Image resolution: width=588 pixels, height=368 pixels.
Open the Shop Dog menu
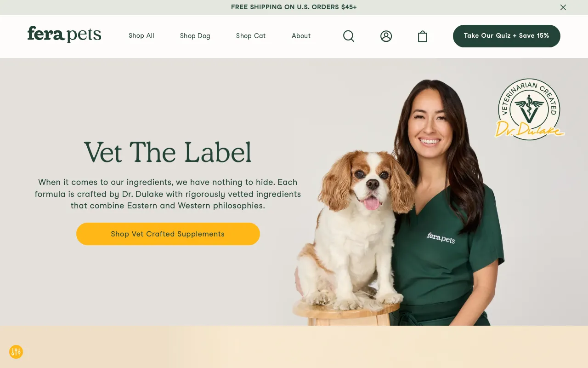pyautogui.click(x=195, y=36)
